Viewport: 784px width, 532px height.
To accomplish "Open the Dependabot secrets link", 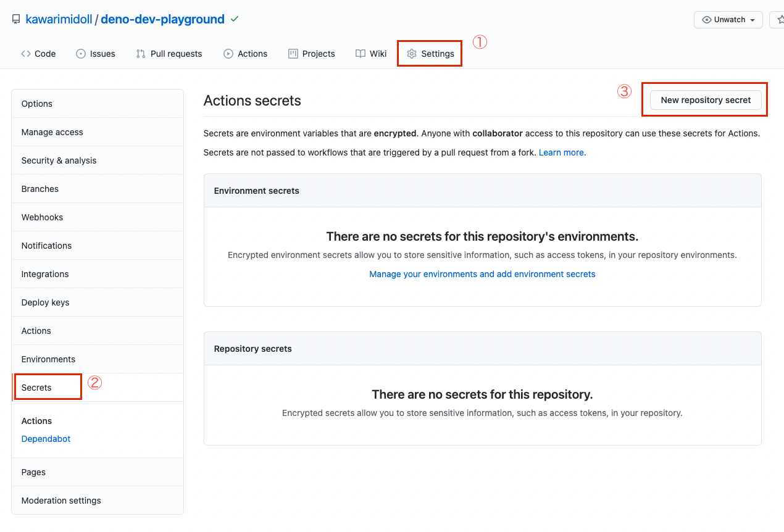I will [46, 439].
